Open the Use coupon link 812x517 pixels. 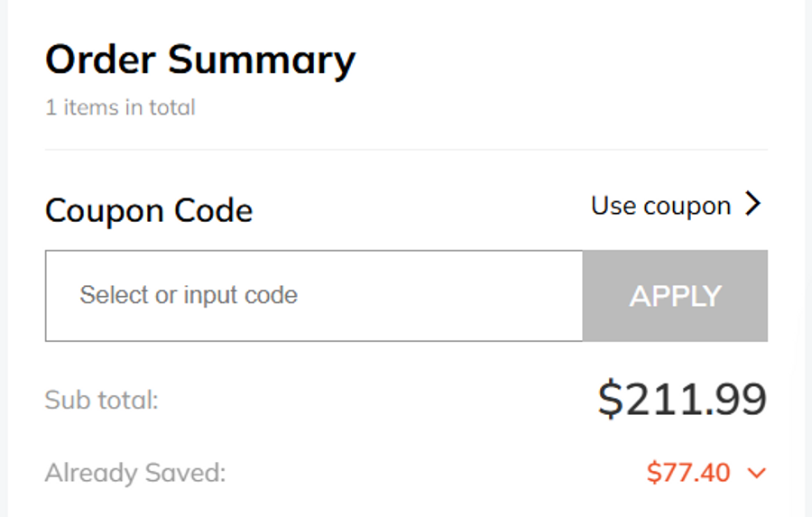pyautogui.click(x=660, y=206)
